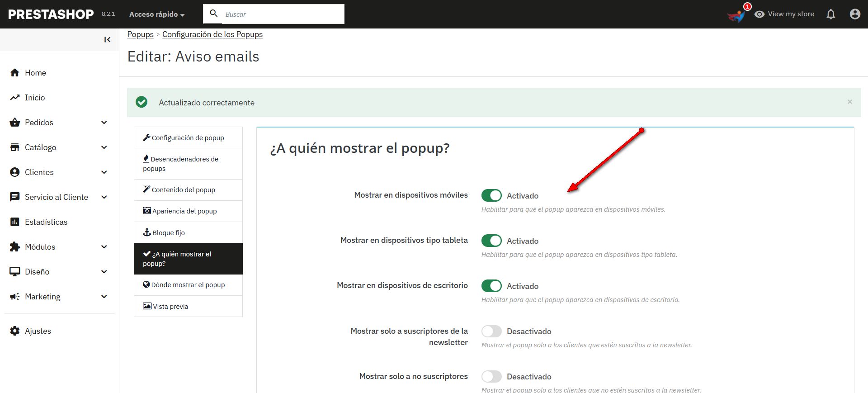Open notifications bell icon
Screen dimensions: 868x393
point(831,14)
